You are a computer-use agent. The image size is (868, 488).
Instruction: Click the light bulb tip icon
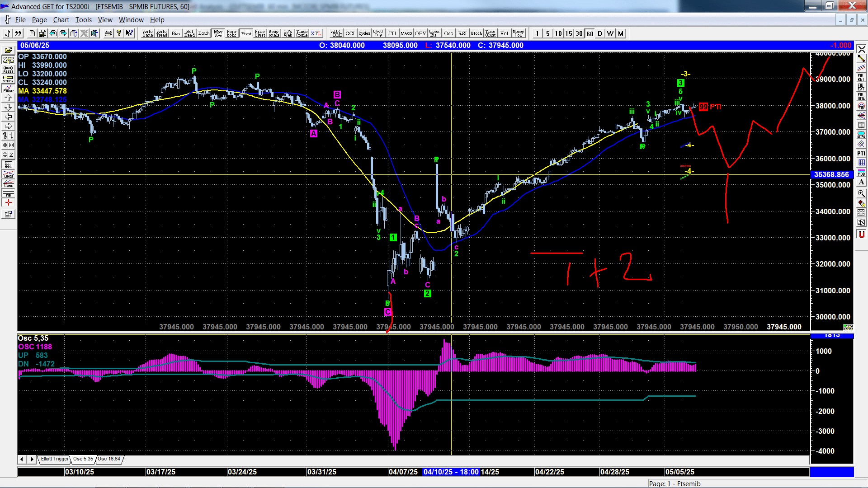pyautogui.click(x=119, y=33)
